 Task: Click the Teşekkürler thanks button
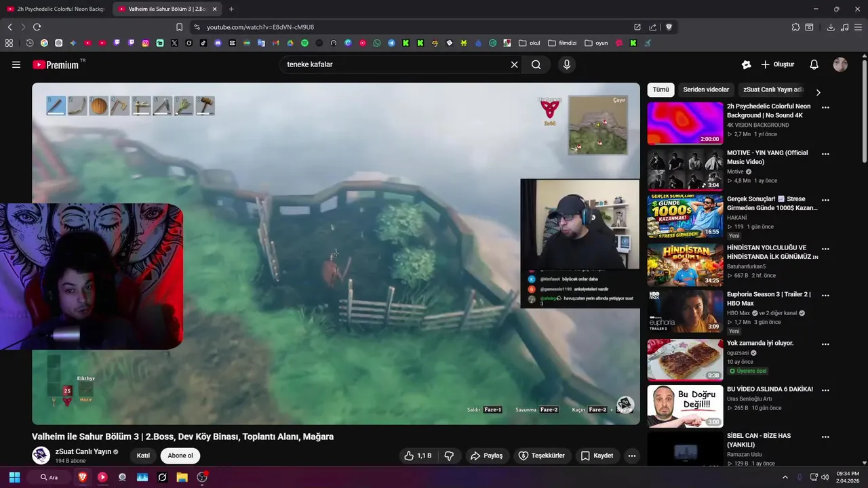[541, 455]
